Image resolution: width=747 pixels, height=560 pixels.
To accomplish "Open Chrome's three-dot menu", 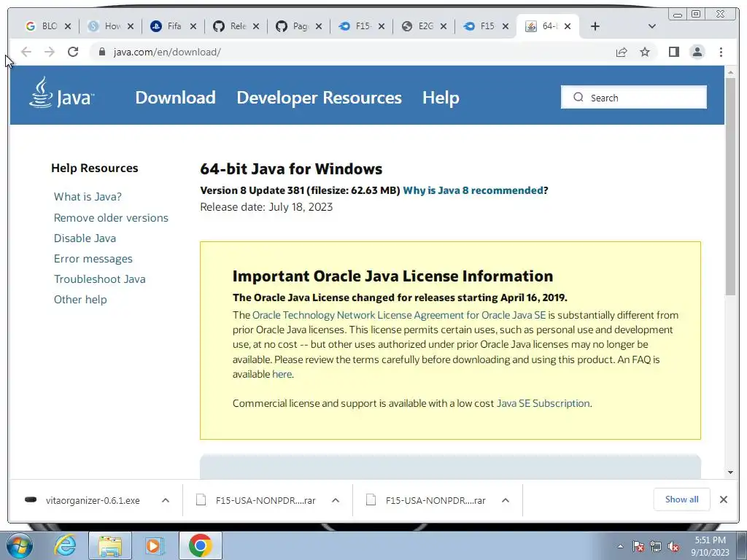I will click(x=721, y=52).
